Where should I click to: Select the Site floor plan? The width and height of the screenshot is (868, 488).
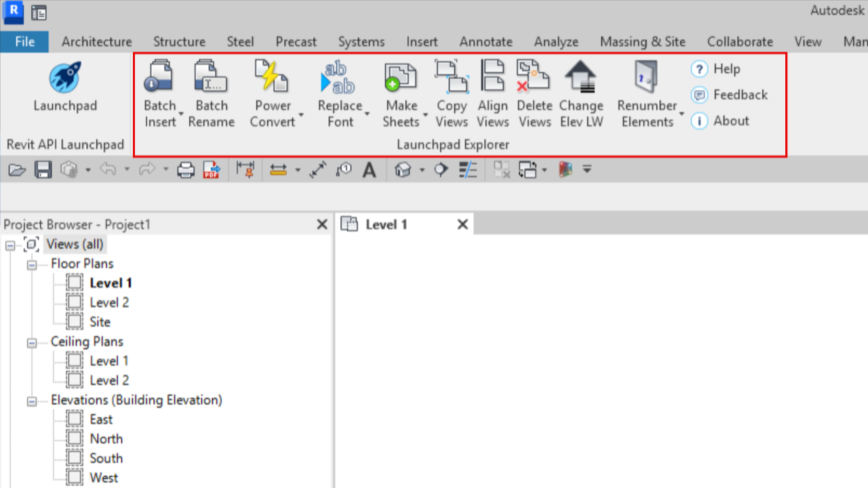tap(100, 322)
